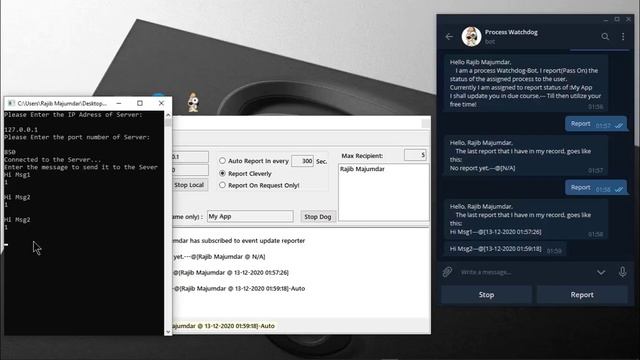
Task: Click the My App process name field
Action: point(250,216)
